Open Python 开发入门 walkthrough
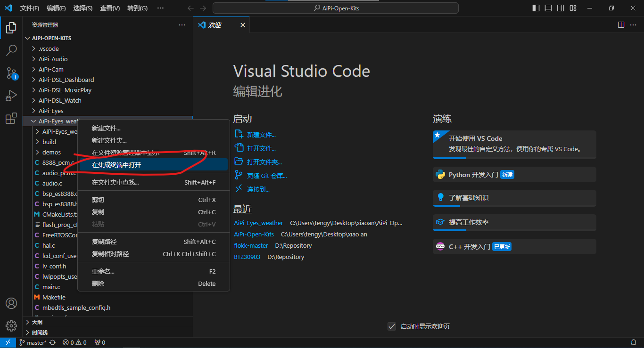Viewport: 644px width, 348px height. coord(514,174)
